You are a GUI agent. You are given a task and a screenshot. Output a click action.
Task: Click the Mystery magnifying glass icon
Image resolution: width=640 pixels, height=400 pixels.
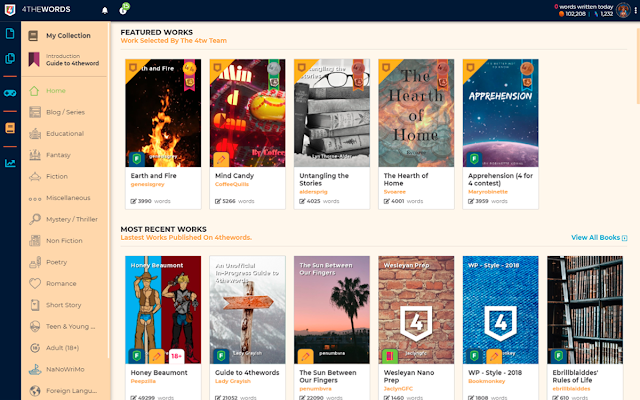click(35, 219)
